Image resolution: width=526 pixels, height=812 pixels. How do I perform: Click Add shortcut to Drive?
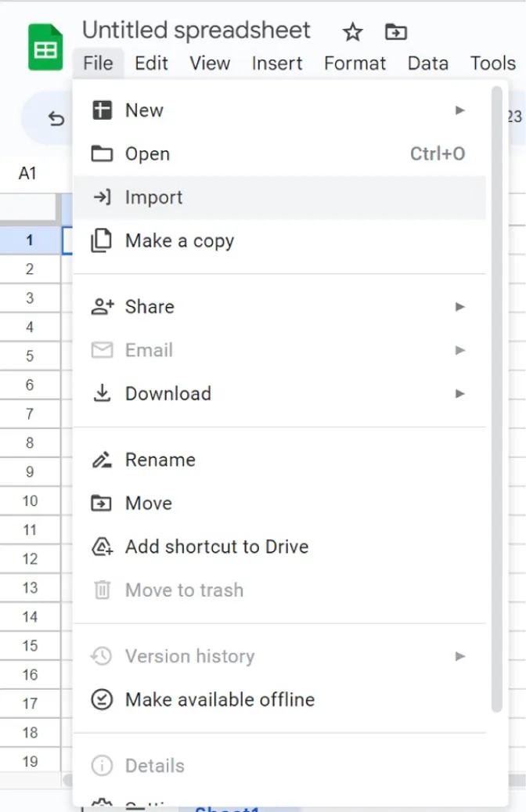pyautogui.click(x=216, y=547)
